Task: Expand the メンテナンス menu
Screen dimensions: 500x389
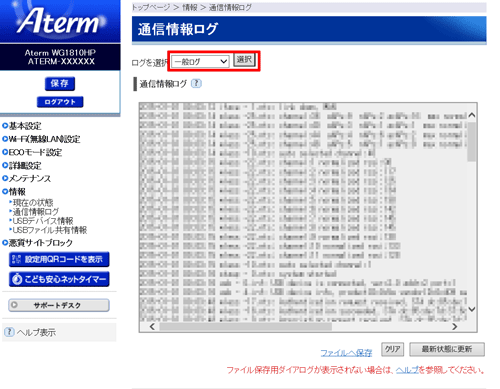Action: (x=27, y=178)
